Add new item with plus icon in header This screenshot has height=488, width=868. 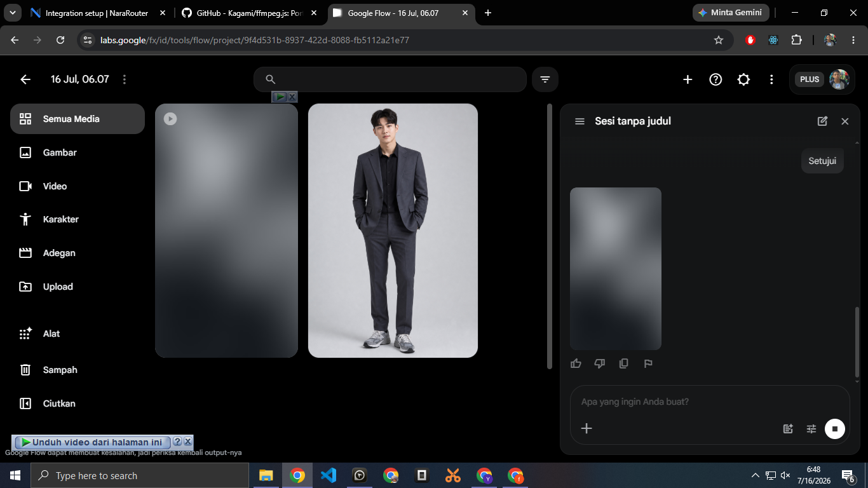688,79
